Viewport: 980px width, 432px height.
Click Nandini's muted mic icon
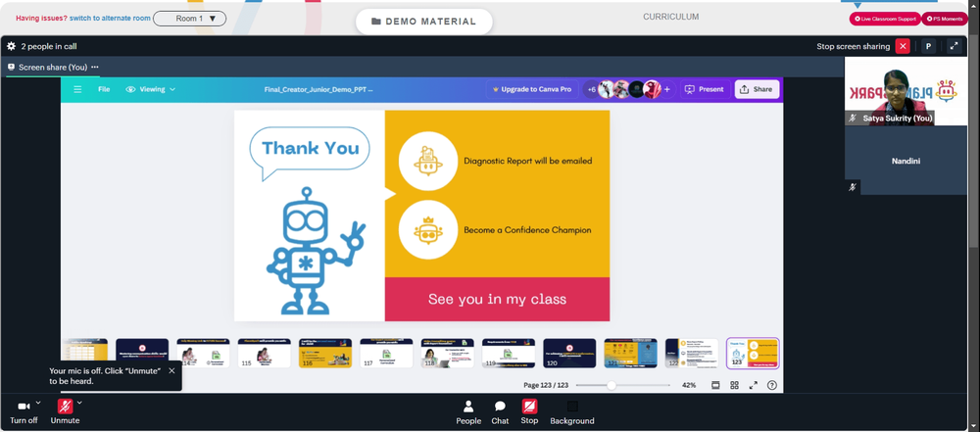(853, 187)
